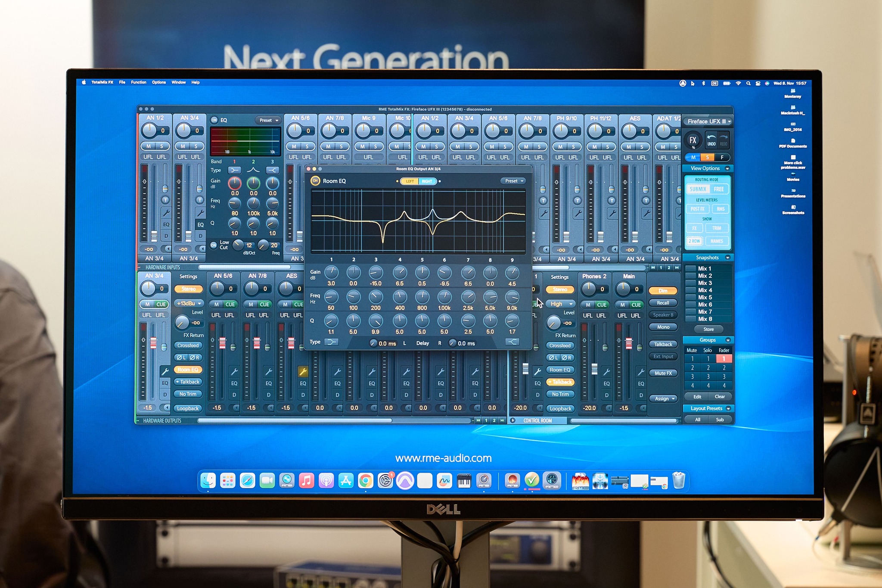
Task: Open the Window menu
Action: [x=179, y=82]
